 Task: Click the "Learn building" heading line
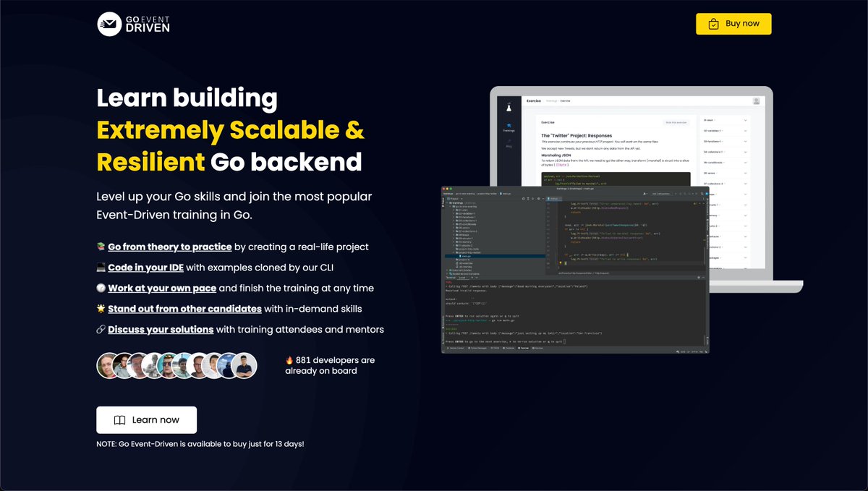tap(187, 98)
